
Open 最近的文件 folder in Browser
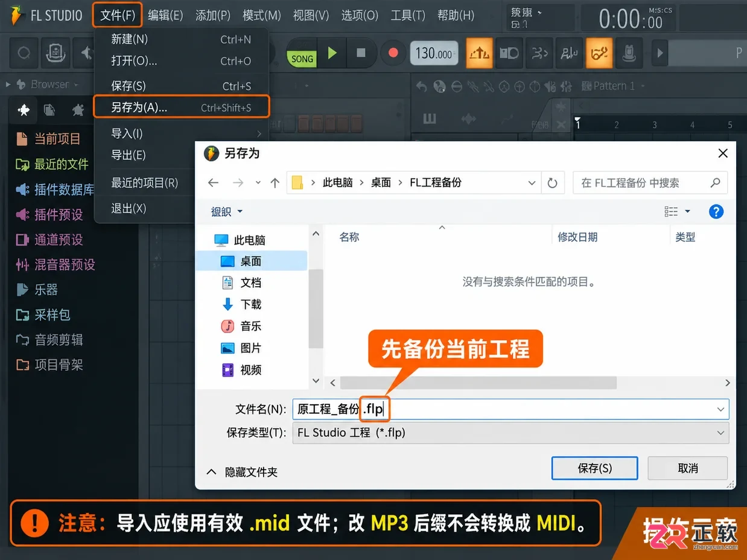point(52,164)
